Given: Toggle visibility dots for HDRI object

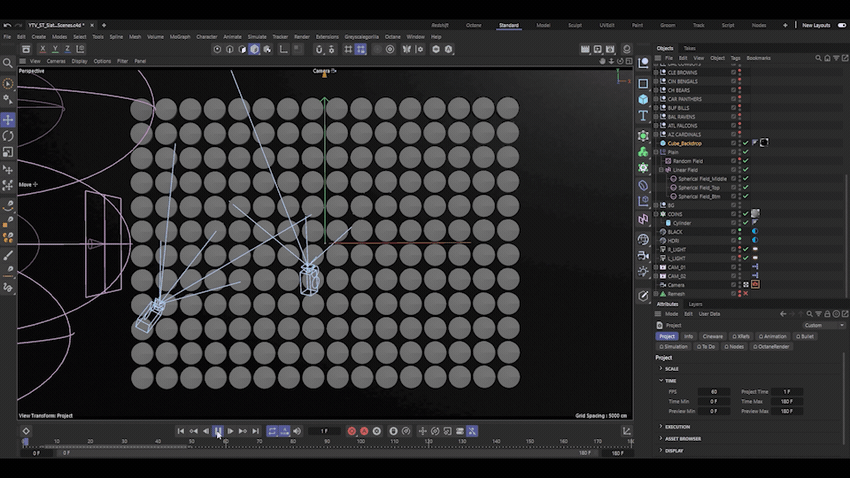Looking at the screenshot, I should click(739, 241).
